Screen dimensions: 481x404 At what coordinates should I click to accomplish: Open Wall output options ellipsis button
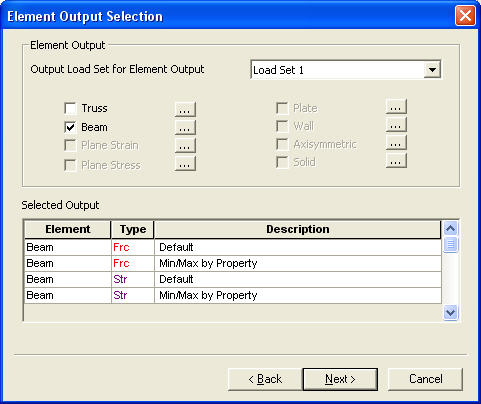[x=396, y=125]
